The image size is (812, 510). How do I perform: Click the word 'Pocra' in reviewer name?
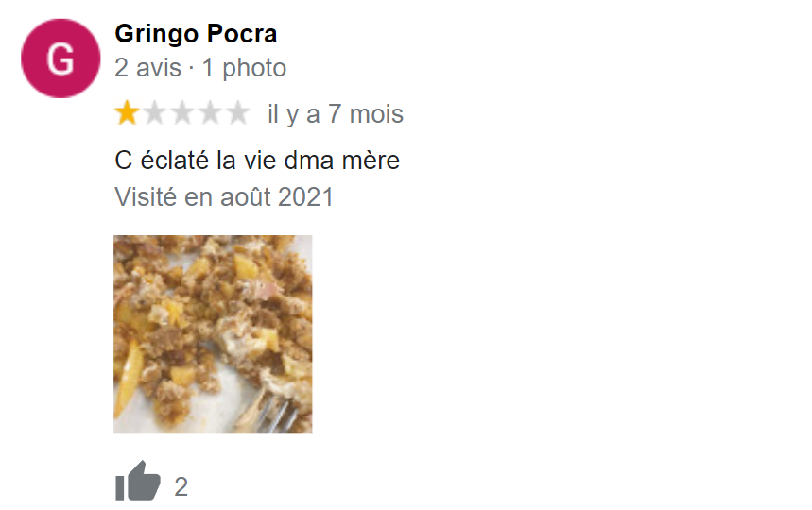tap(242, 34)
